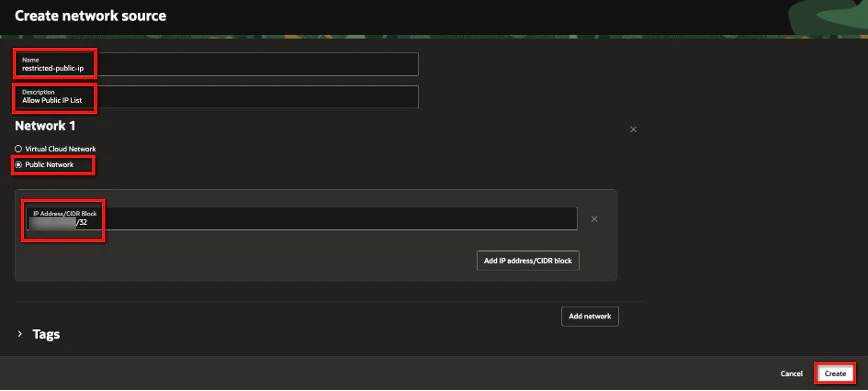Remove Network 1 with its X icon

[x=633, y=129]
